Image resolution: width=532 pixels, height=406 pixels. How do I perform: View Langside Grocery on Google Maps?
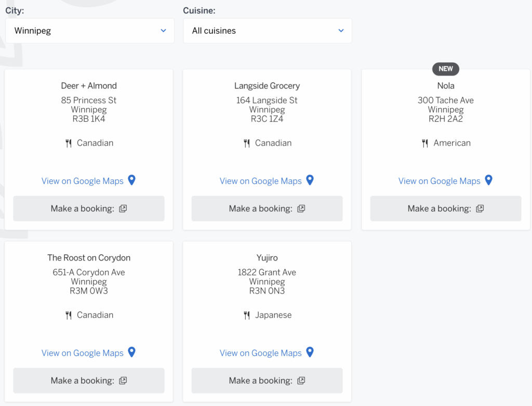click(261, 181)
